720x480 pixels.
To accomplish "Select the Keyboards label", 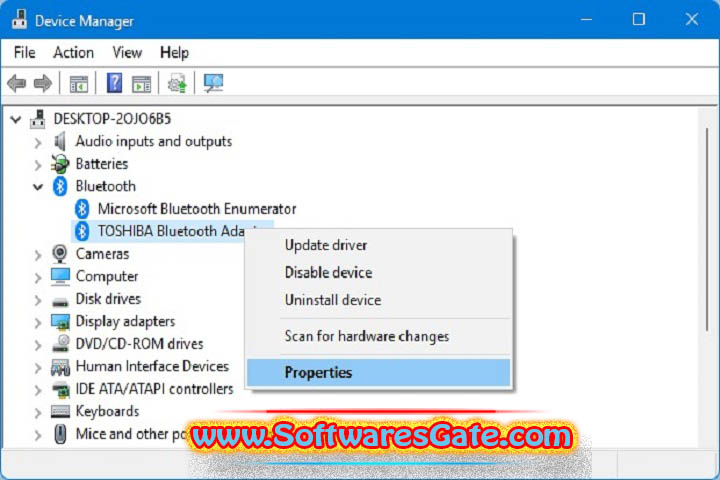I will 107,411.
